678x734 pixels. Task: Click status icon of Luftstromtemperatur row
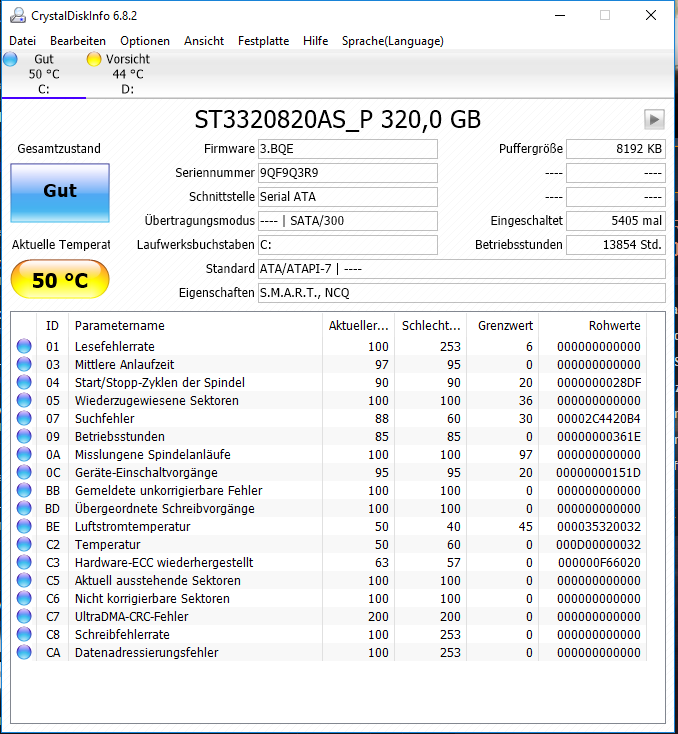point(24,526)
